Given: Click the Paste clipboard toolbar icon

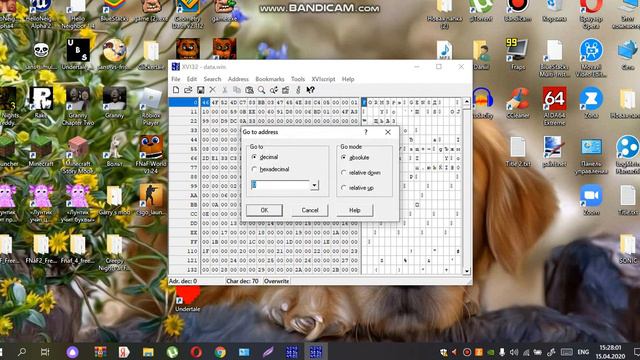Looking at the screenshot, I should [249, 90].
